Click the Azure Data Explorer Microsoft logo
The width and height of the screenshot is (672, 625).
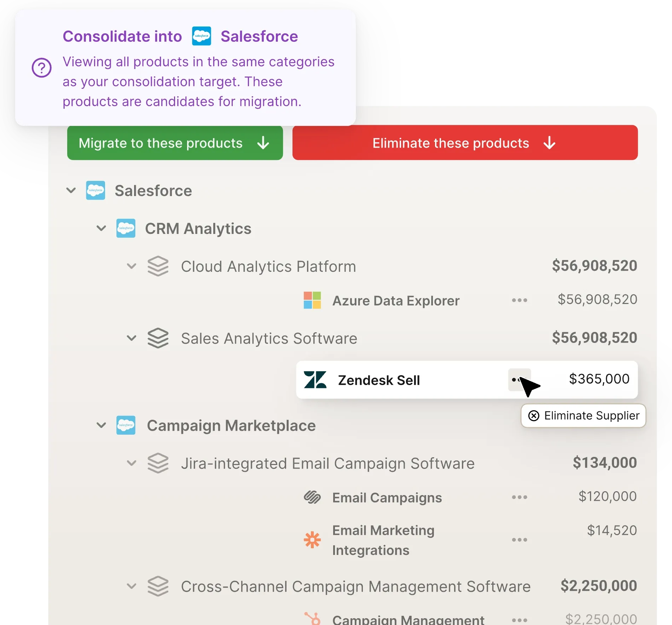point(312,300)
